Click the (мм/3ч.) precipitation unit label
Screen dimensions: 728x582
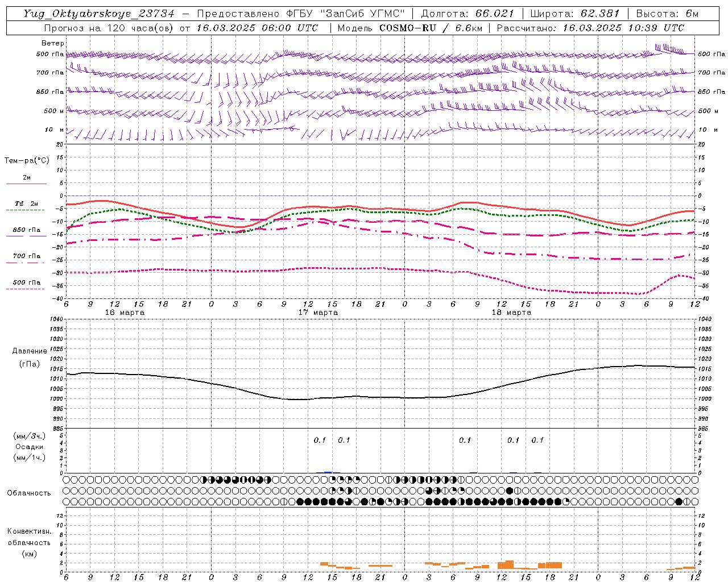click(30, 436)
